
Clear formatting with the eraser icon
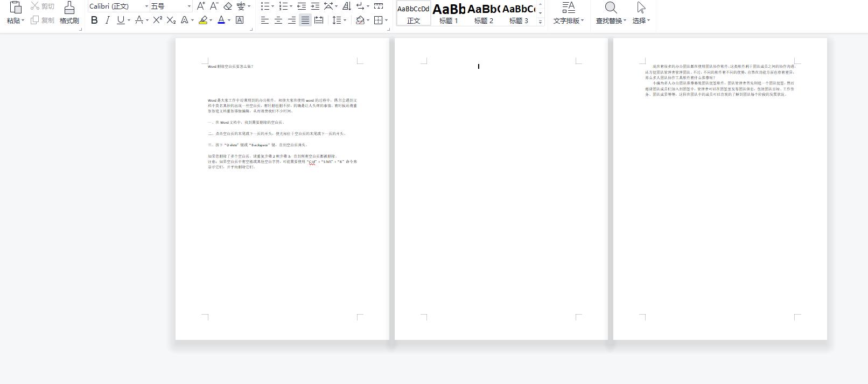[x=227, y=6]
